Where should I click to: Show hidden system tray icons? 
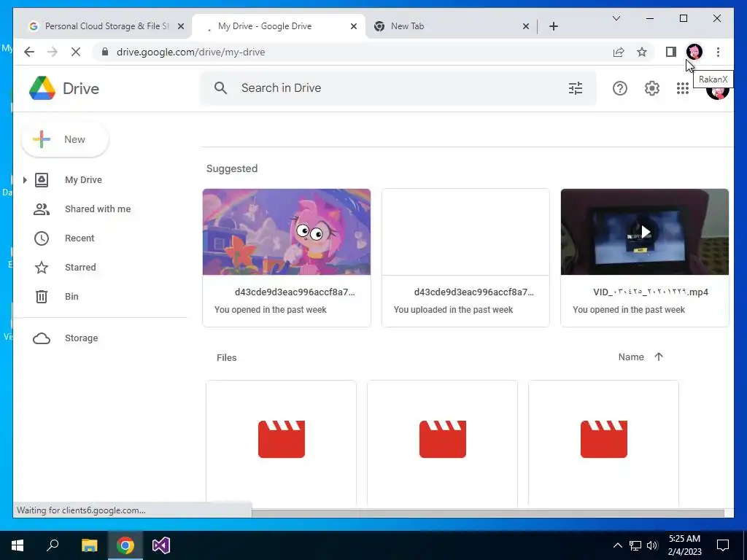617,545
